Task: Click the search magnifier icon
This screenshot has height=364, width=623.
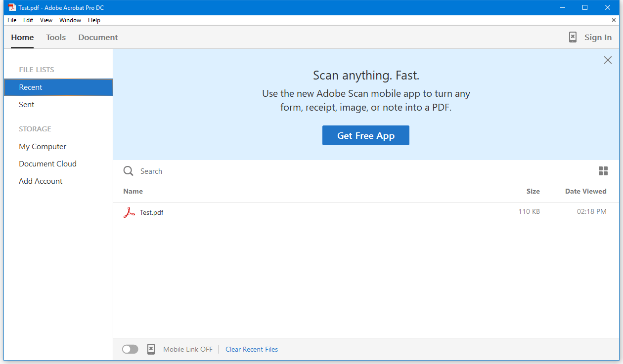Action: pos(129,171)
